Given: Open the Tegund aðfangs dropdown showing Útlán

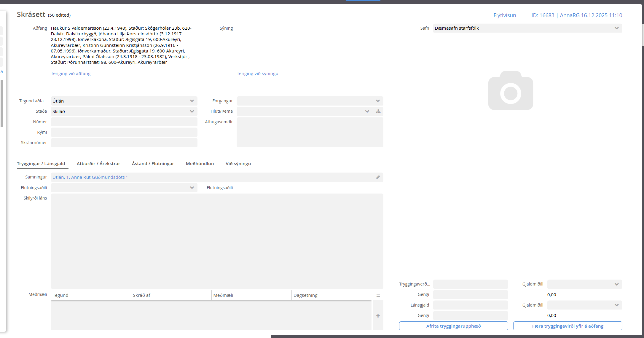Looking at the screenshot, I should point(192,101).
